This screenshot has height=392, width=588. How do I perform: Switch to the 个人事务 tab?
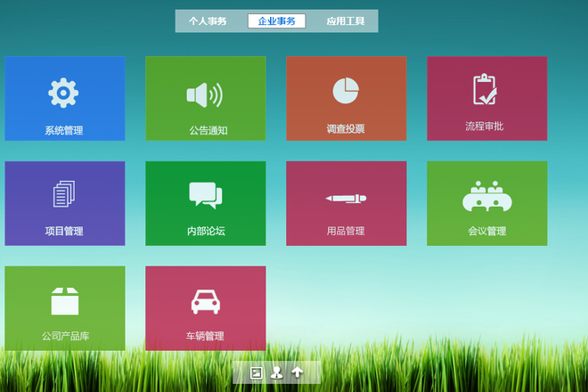(x=208, y=20)
